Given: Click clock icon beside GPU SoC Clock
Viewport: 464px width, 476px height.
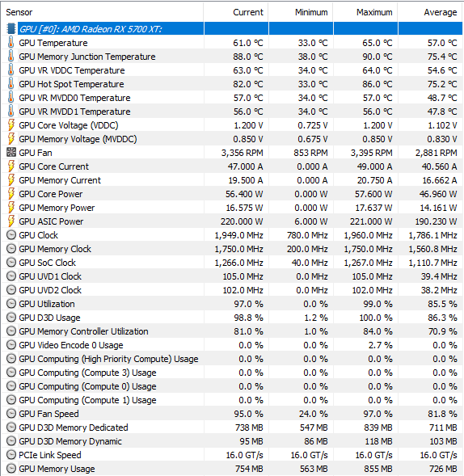Looking at the screenshot, I should tap(11, 263).
